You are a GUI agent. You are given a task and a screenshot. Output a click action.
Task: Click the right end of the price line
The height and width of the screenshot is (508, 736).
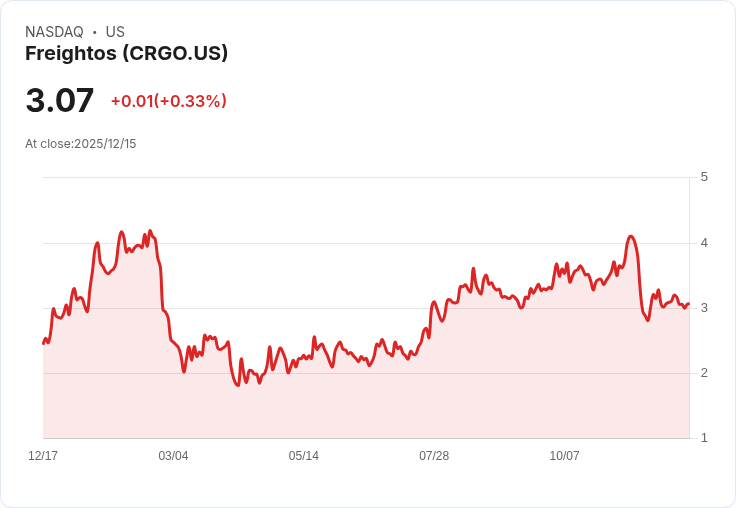tap(689, 304)
